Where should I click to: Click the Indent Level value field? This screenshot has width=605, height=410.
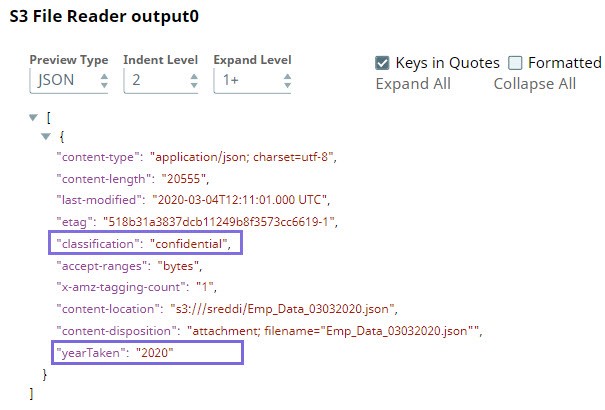pos(151,80)
